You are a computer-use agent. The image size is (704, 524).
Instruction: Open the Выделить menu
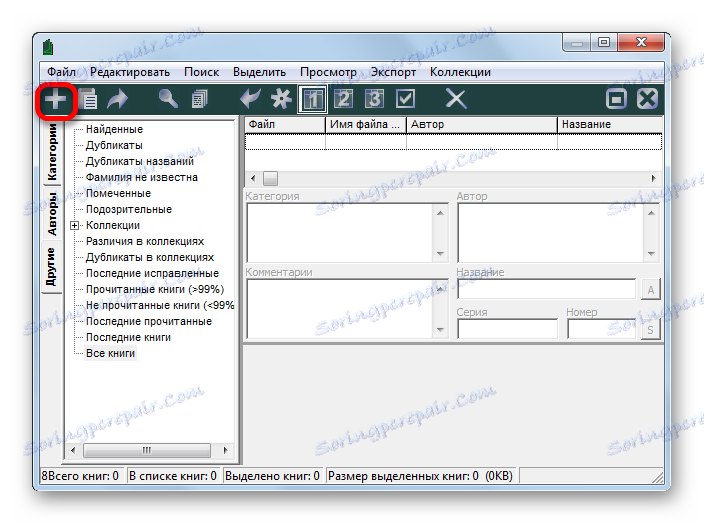(x=259, y=72)
